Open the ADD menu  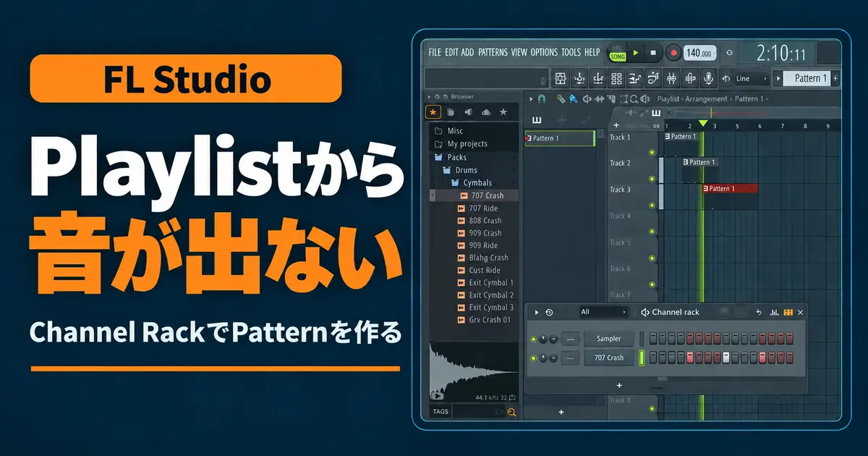coord(467,52)
